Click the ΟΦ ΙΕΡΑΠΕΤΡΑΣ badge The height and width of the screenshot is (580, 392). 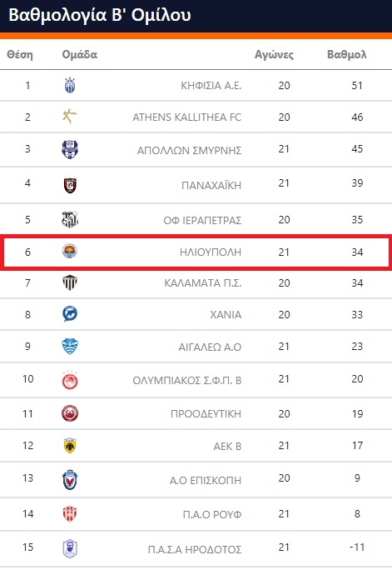pyautogui.click(x=70, y=219)
